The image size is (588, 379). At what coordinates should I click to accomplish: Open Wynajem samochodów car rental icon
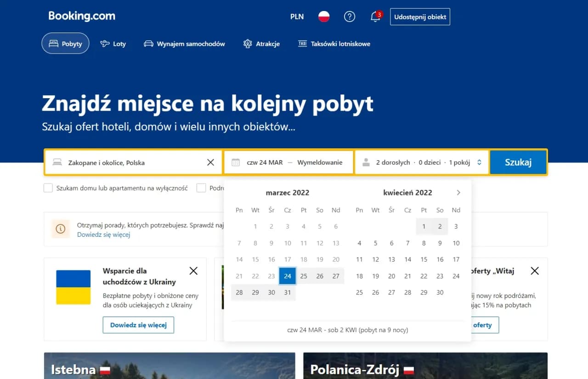(x=148, y=43)
